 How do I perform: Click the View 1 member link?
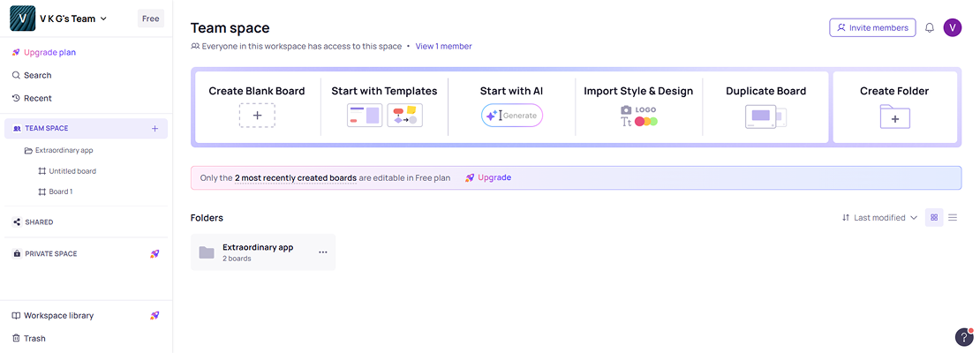(x=443, y=46)
